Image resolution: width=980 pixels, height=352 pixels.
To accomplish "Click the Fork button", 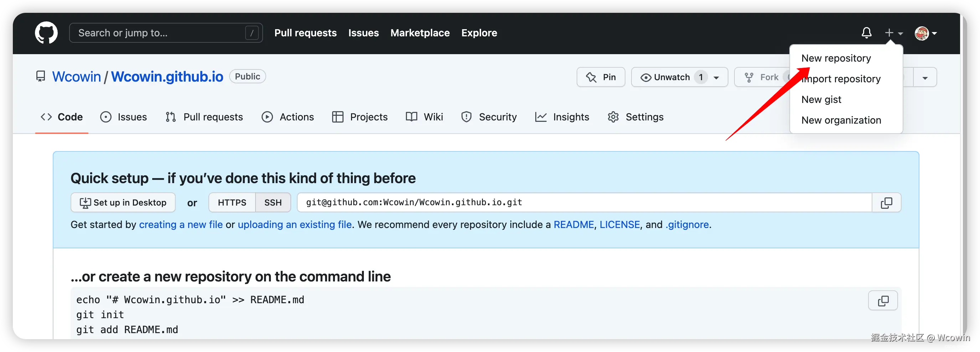I will coord(762,77).
